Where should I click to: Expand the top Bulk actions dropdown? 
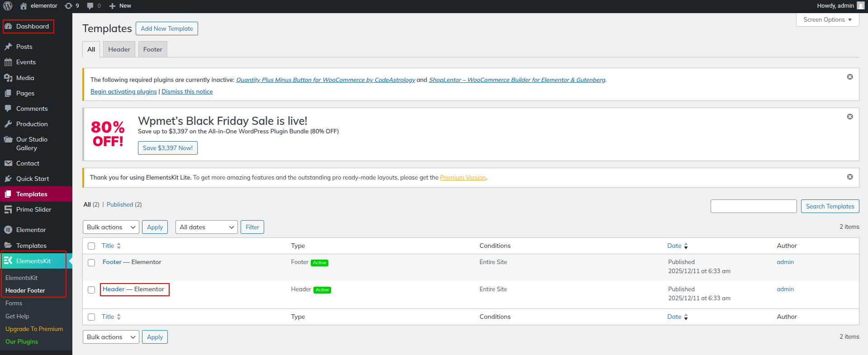(x=111, y=227)
